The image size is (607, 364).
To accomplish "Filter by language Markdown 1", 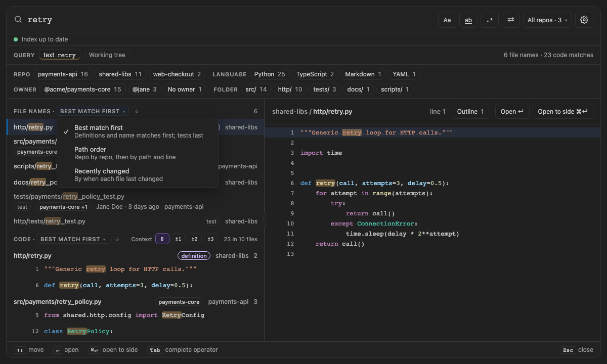I will [x=363, y=74].
